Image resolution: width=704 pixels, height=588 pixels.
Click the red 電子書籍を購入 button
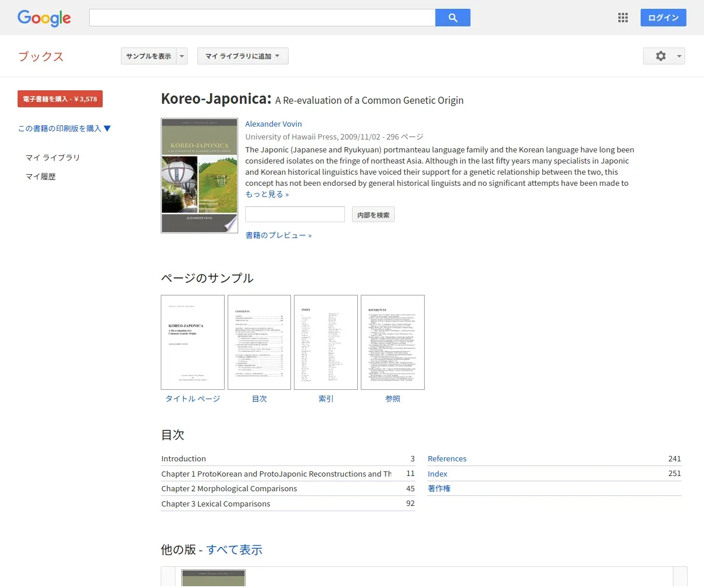[60, 99]
